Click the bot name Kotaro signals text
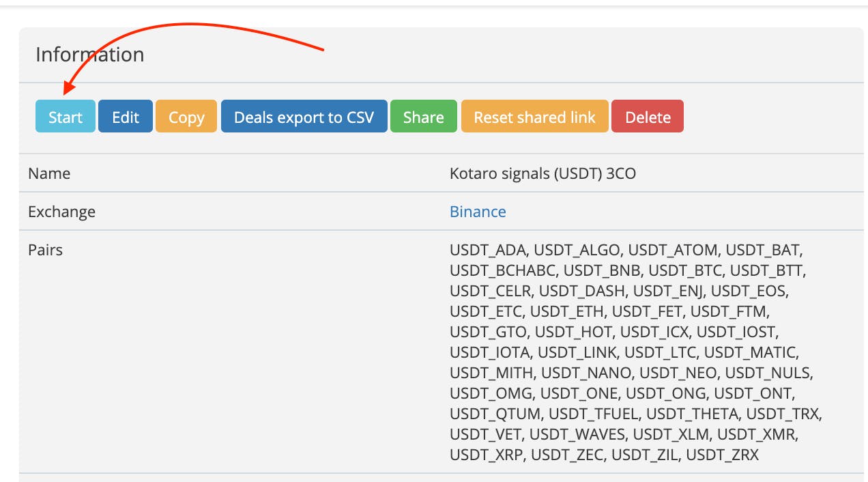868x482 pixels. coord(542,173)
